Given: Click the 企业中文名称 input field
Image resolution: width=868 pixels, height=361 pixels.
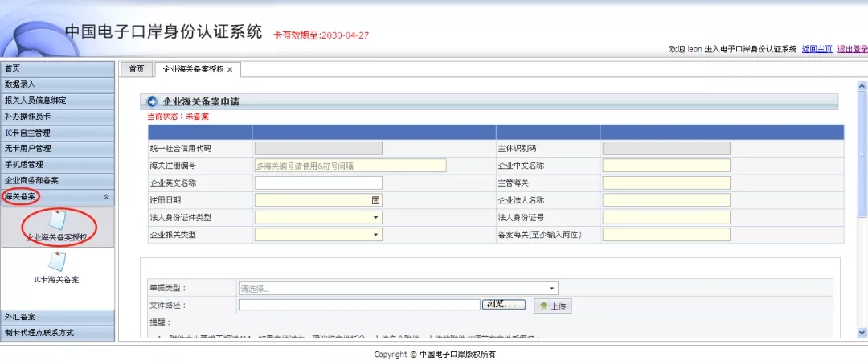Looking at the screenshot, I should click(x=665, y=166).
